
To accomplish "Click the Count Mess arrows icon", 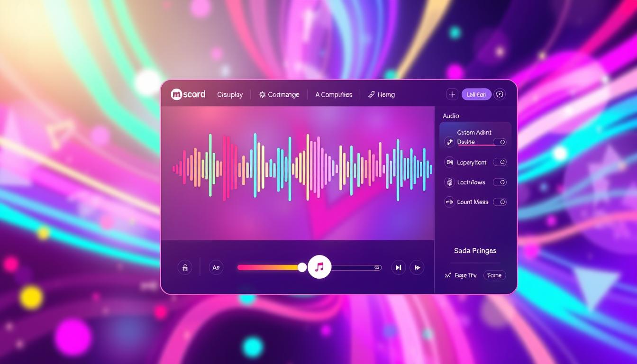I will pos(449,201).
